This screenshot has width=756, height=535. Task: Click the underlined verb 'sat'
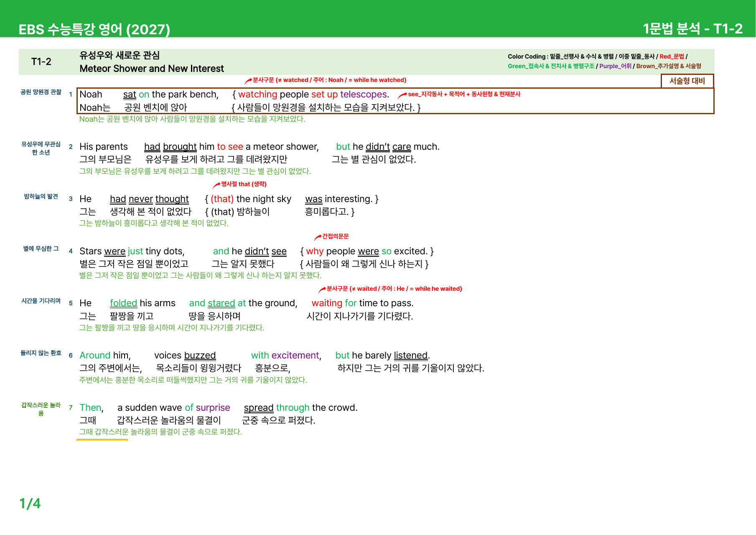pyautogui.click(x=130, y=95)
